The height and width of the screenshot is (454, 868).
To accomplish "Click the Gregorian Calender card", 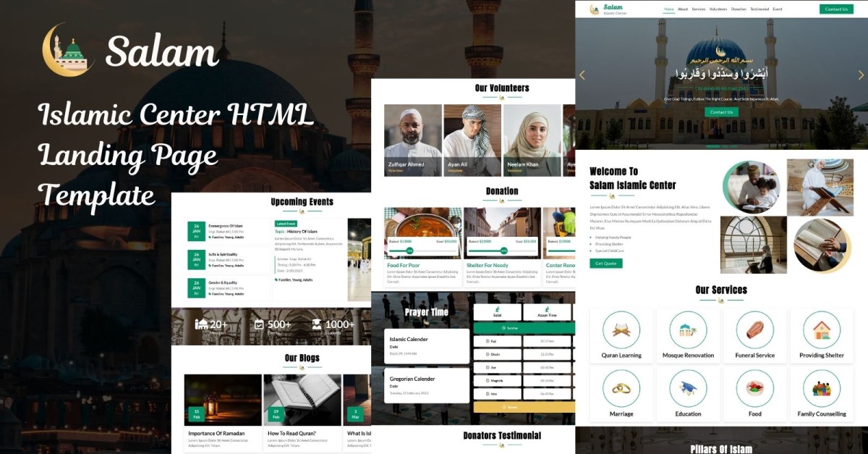I will click(427, 385).
